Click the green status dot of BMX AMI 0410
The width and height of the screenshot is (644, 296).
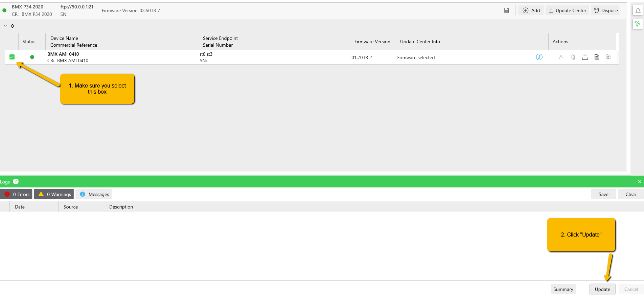tap(32, 57)
